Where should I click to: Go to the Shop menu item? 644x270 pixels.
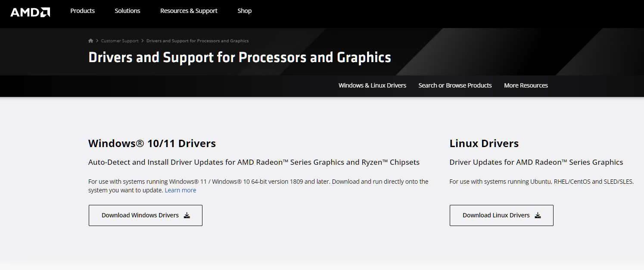[x=244, y=11]
